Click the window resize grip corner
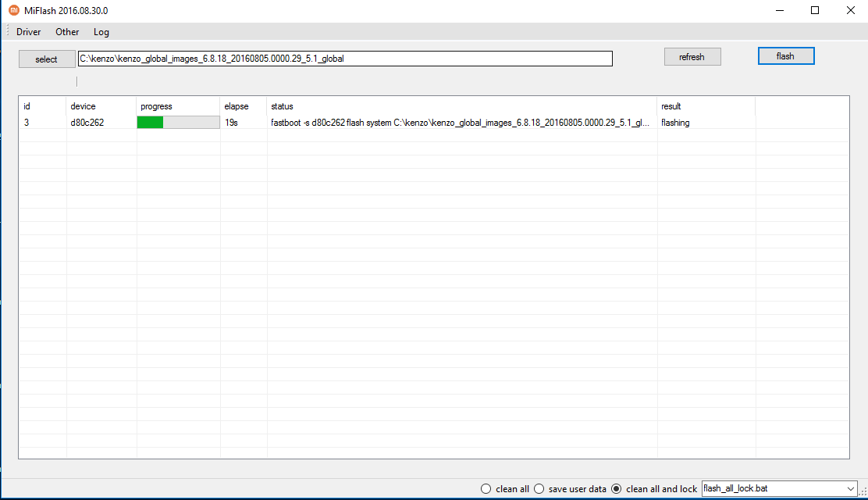Screen dimensions: 868x500 pyautogui.click(x=863, y=491)
